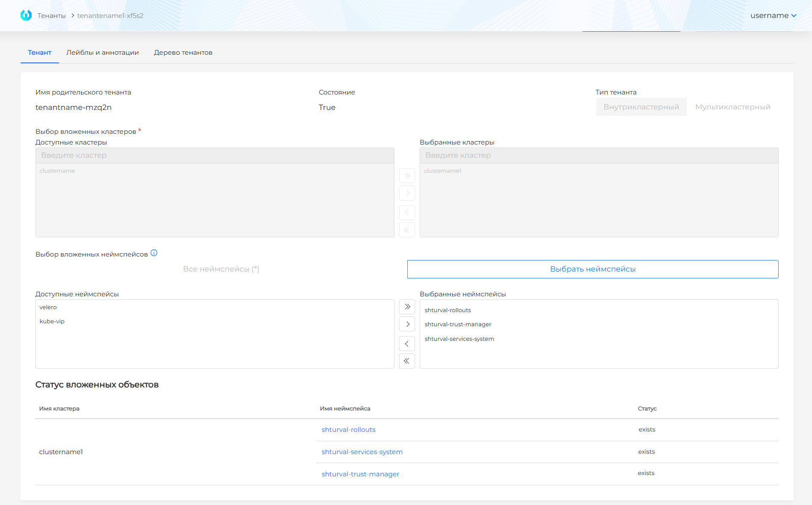Remove all selected namespaces with double-left arrow
This screenshot has height=505, width=812.
[407, 361]
